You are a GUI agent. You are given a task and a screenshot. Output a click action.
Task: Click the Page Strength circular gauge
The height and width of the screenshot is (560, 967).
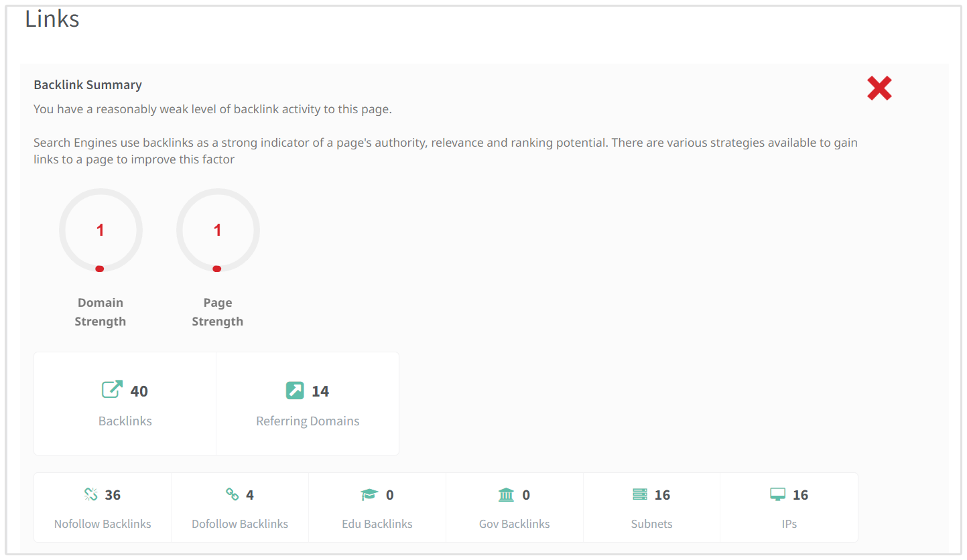[x=218, y=230]
